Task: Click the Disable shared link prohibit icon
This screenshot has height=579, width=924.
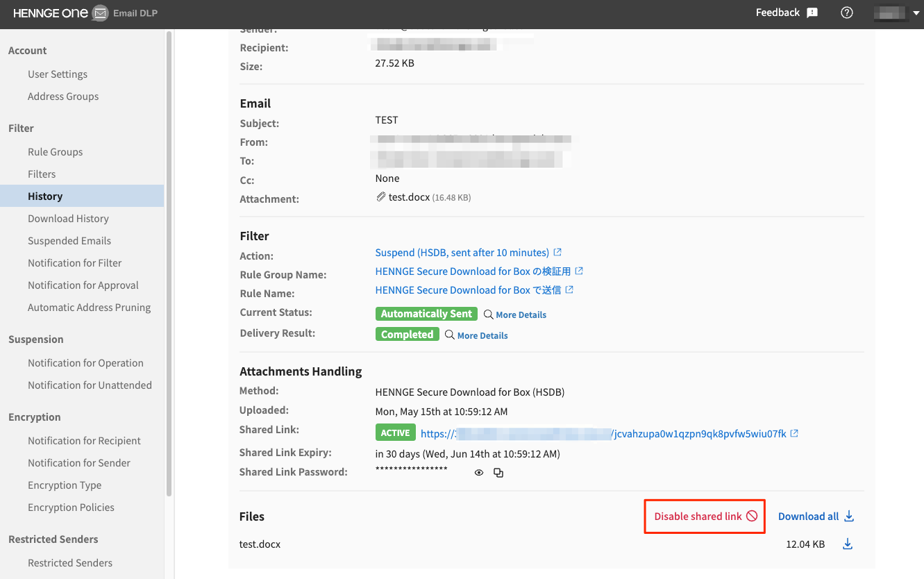Action: tap(752, 517)
